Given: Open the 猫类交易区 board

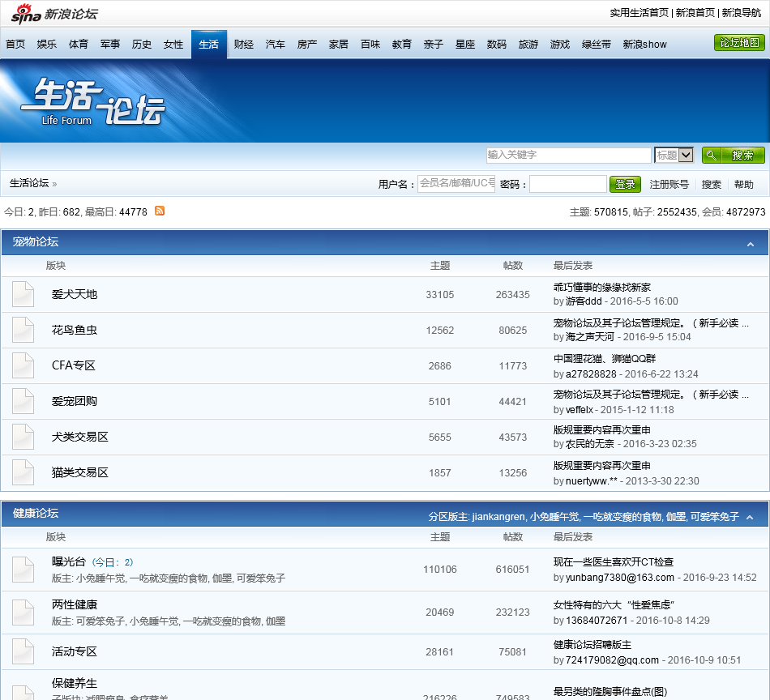Looking at the screenshot, I should pyautogui.click(x=80, y=472).
